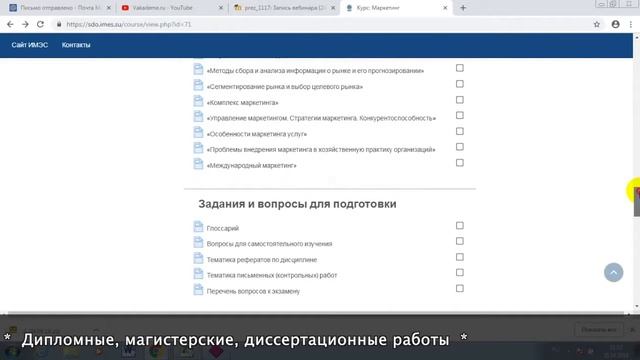Open the «Сегментирование рынка и выбор целевого рынка» link
This screenshot has height=360, width=640.
pos(284,87)
